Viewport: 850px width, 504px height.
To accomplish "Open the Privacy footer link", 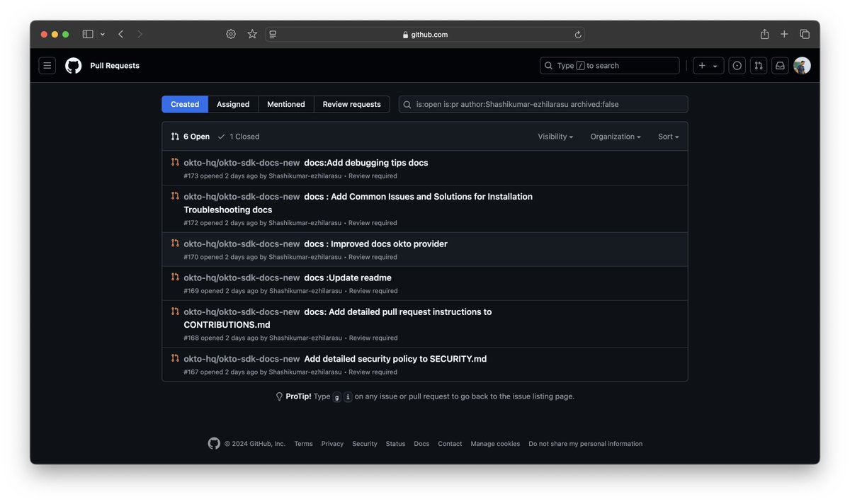I will tap(332, 444).
